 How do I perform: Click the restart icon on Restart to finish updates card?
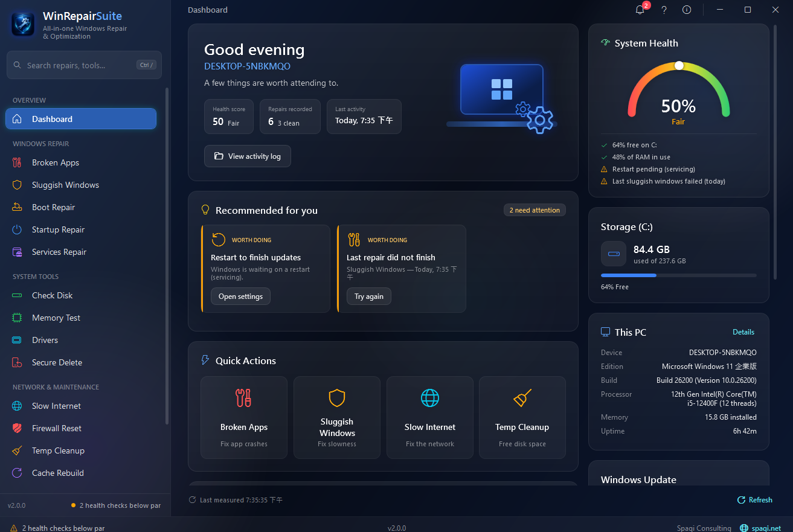[x=218, y=240]
